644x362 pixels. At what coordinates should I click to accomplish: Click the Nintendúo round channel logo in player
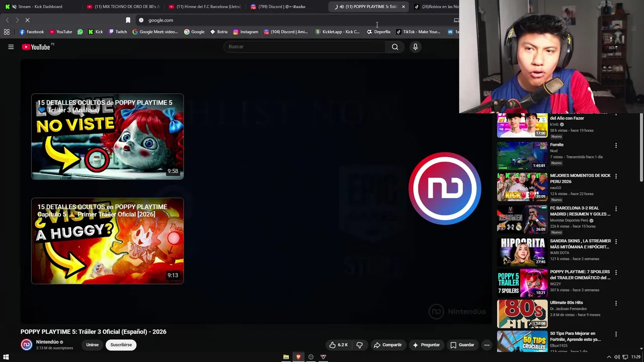click(x=445, y=188)
